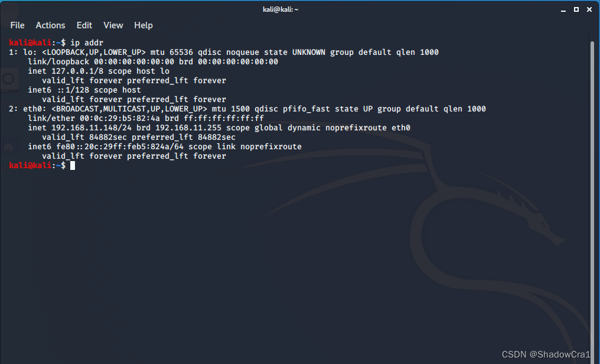Screen dimensions: 600x364
Task: Open the View menu
Action: pyautogui.click(x=113, y=25)
